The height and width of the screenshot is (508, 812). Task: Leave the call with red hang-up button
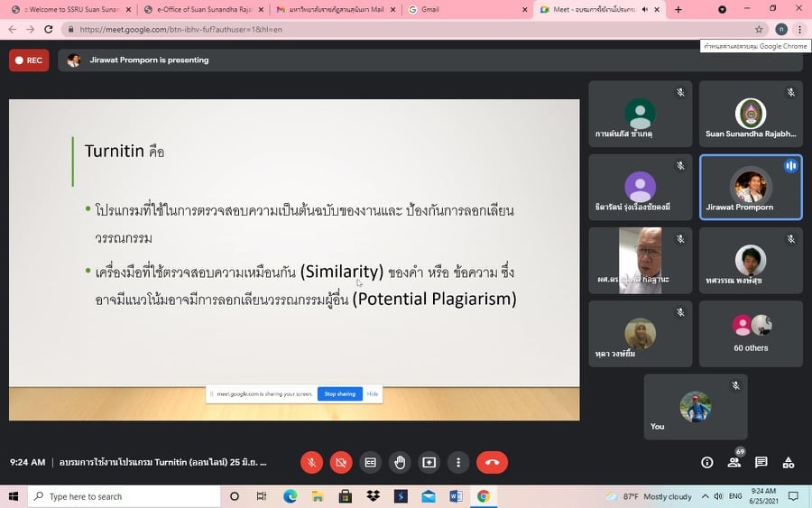pyautogui.click(x=492, y=462)
